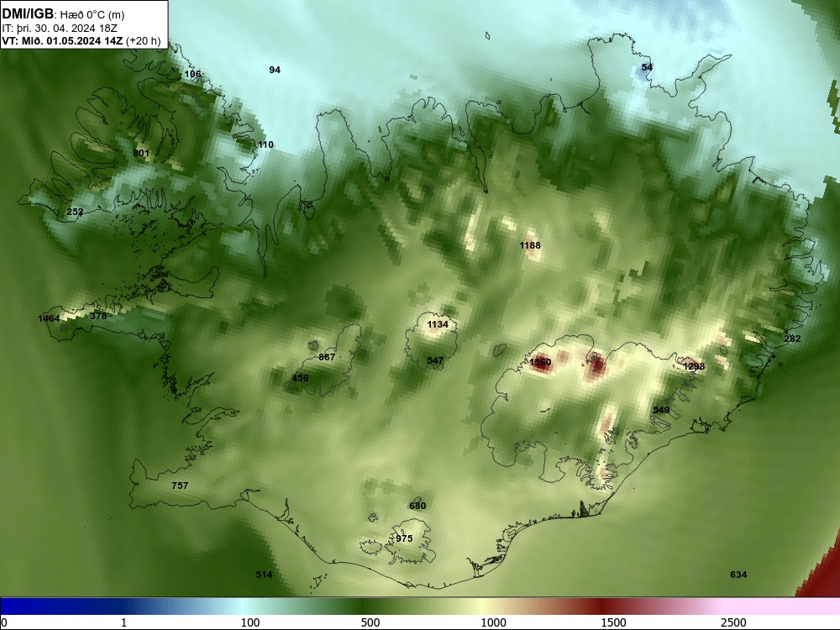Screen dimensions: 840x630
Task: Click the 514 value over the sea
Action: (x=264, y=575)
